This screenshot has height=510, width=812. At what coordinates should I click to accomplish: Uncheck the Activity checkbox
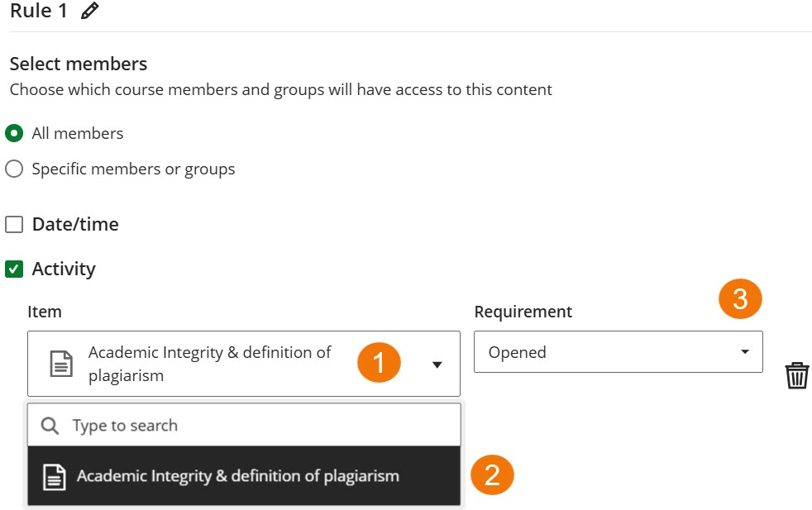click(x=14, y=269)
